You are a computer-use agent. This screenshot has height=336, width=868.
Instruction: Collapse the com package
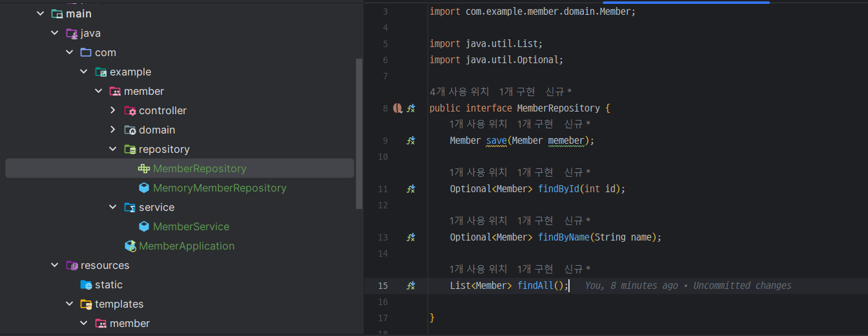[69, 52]
